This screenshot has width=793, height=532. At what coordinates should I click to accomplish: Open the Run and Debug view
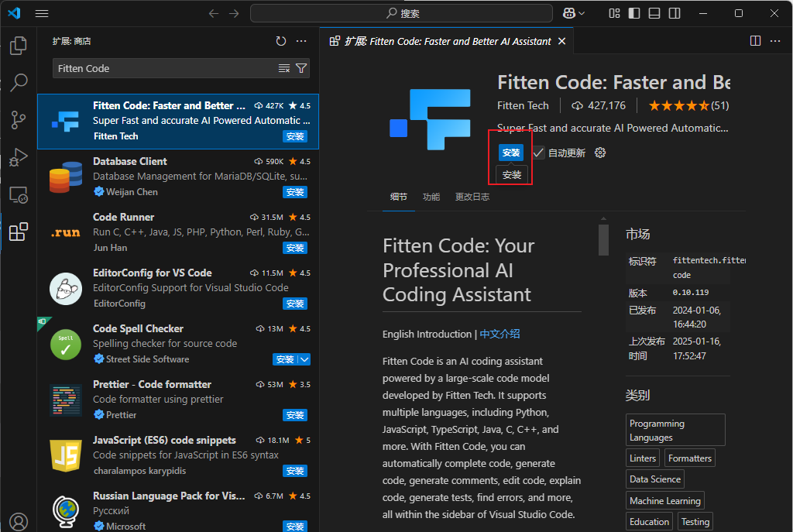pyautogui.click(x=19, y=157)
